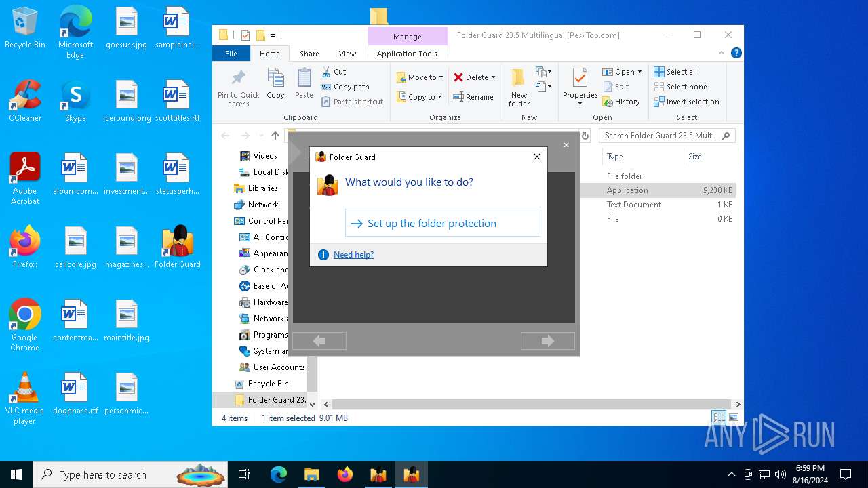Open Customize Quick Access Toolbar dropdown
The width and height of the screenshot is (868, 488).
[273, 35]
